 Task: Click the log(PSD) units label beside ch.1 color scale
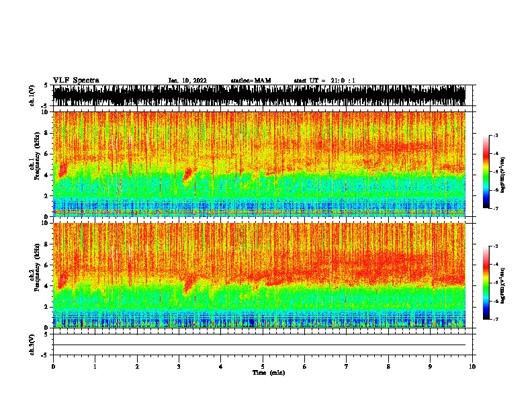(502, 175)
